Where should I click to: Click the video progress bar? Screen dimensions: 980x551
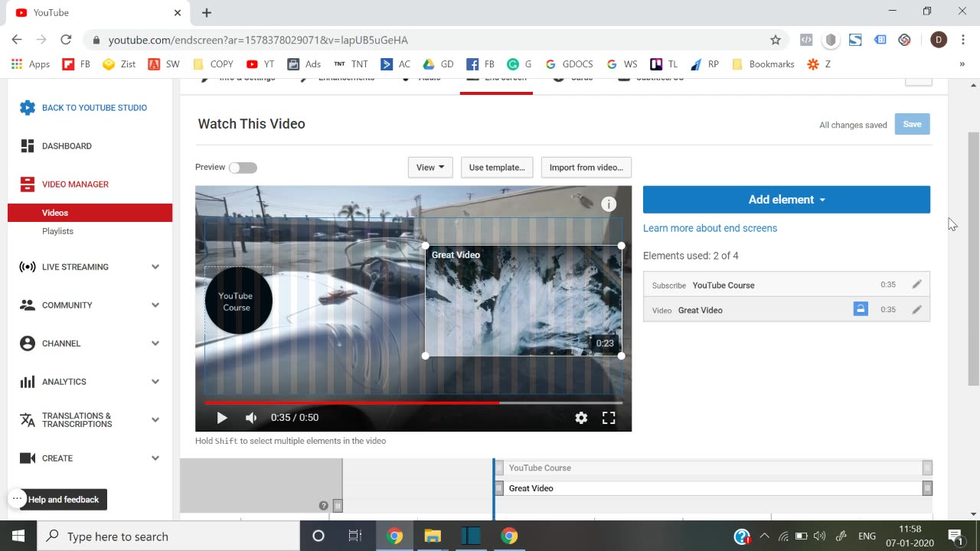point(413,403)
